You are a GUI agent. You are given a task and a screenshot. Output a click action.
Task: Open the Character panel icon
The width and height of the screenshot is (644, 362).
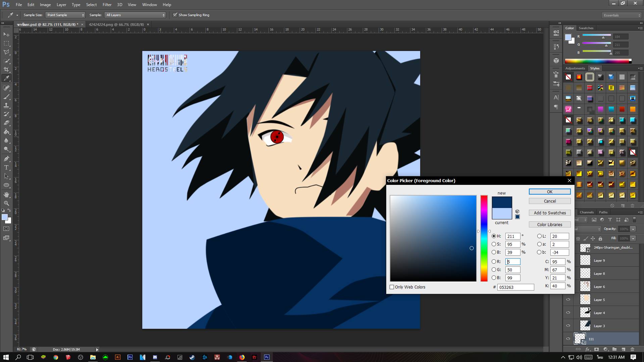[556, 98]
